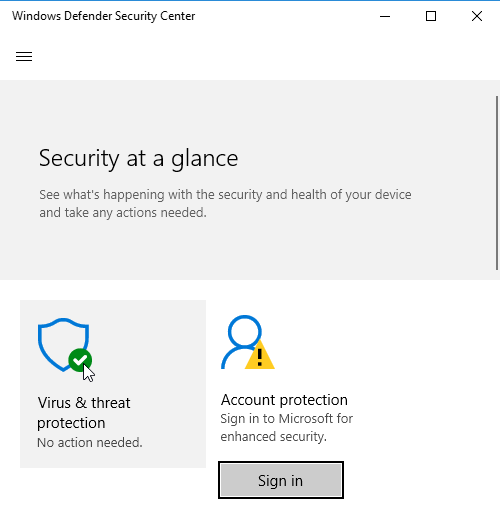The height and width of the screenshot is (510, 500).
Task: Open the Virus & threat protection label
Action: coord(84,413)
